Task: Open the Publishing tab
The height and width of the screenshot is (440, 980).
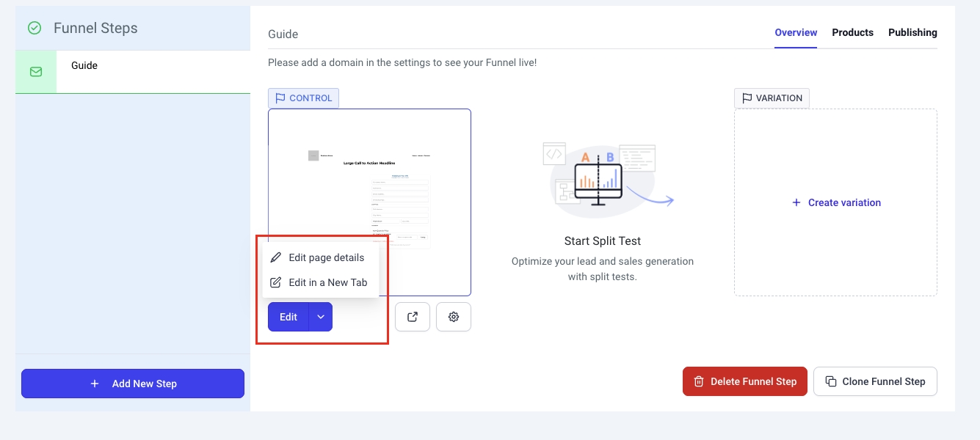Action: (x=912, y=32)
